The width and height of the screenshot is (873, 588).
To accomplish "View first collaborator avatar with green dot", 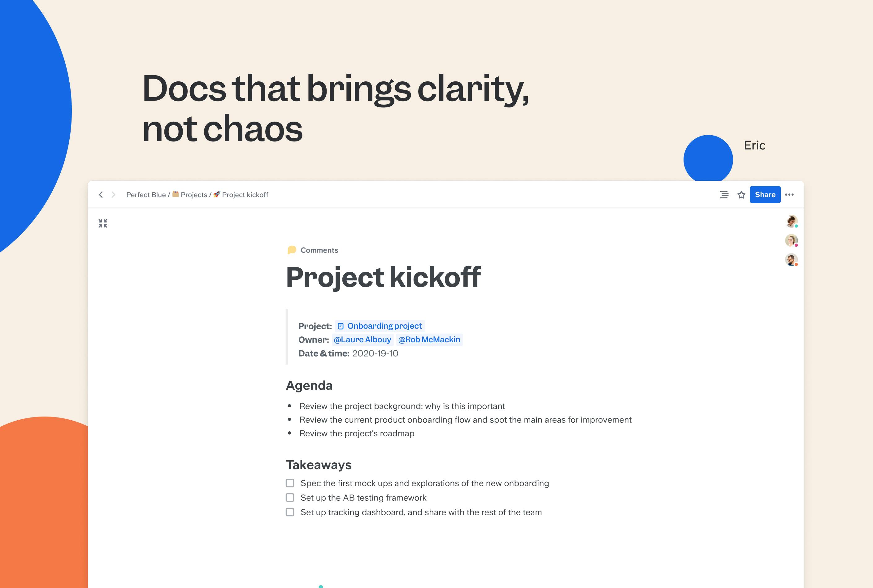I will pos(791,221).
